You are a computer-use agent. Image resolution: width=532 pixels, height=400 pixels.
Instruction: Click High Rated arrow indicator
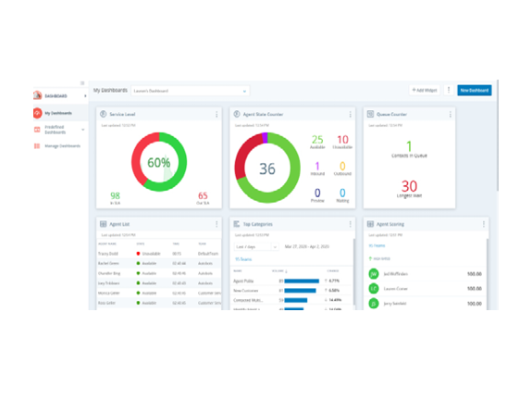tap(370, 258)
